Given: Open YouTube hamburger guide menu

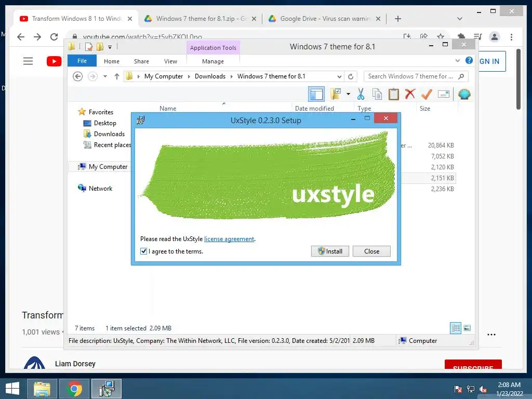Looking at the screenshot, I should click(28, 61).
